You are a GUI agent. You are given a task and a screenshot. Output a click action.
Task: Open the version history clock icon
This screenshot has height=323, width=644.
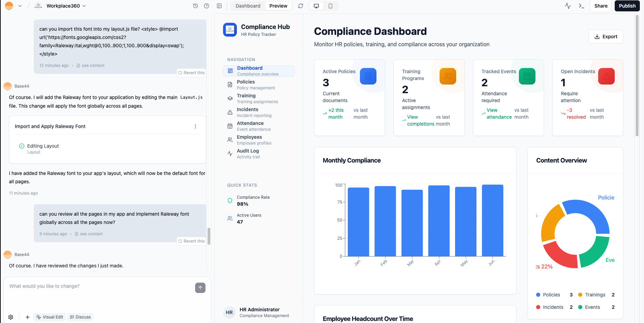click(x=195, y=6)
